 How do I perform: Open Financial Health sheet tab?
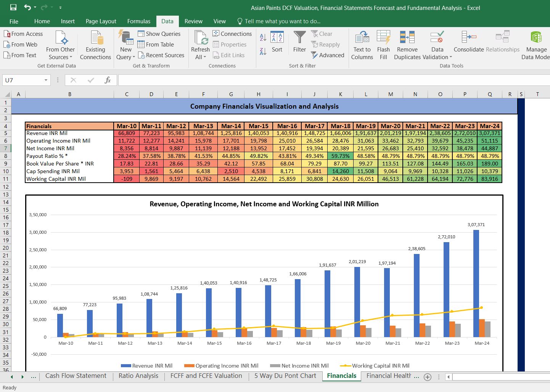pos(389,376)
